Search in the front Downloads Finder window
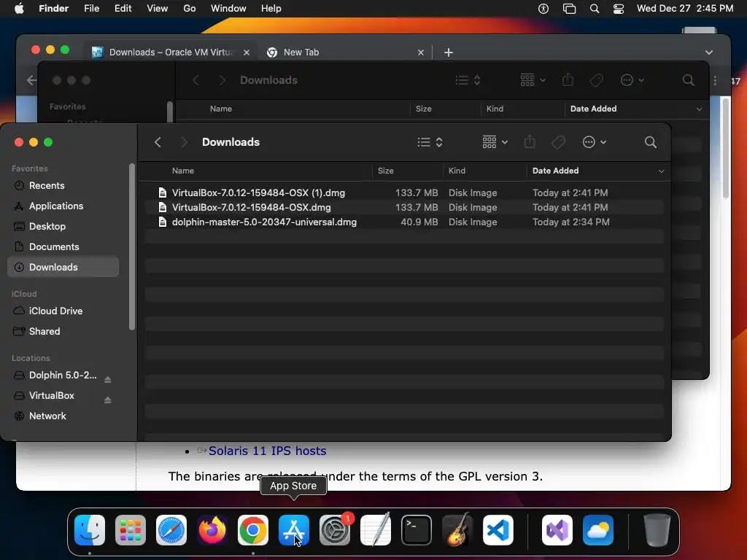747x560 pixels. pyautogui.click(x=650, y=142)
